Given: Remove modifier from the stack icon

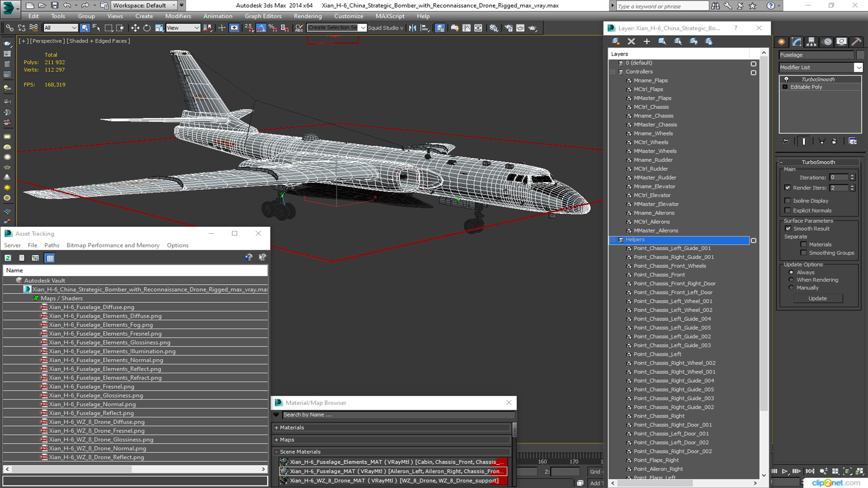Looking at the screenshot, I should [x=834, y=141].
